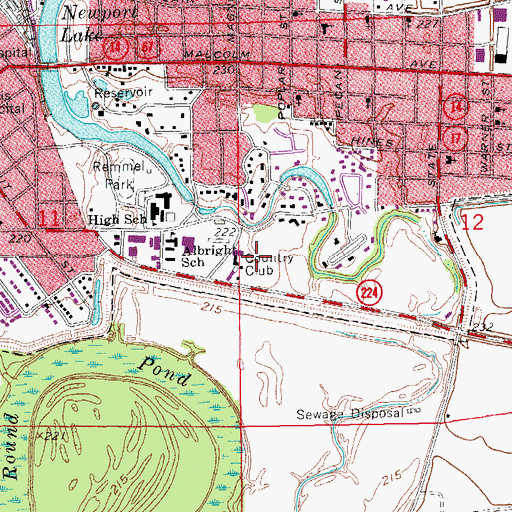Click the red section number 11
512x512 pixels.
click(50, 218)
